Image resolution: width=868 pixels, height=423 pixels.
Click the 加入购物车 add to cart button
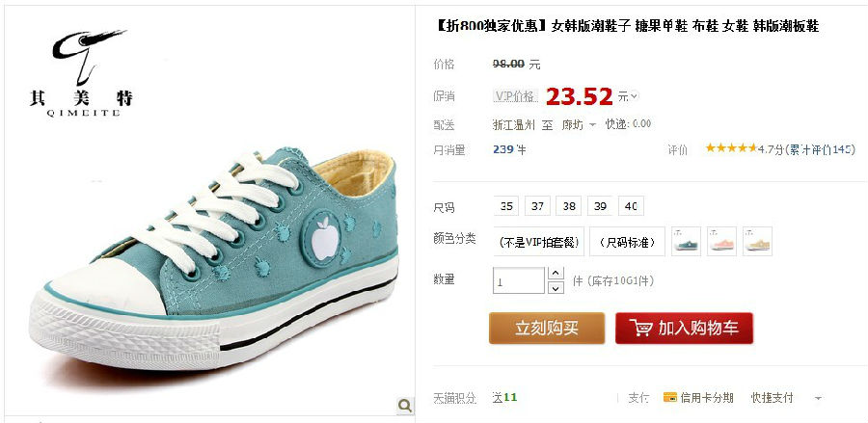pos(684,328)
